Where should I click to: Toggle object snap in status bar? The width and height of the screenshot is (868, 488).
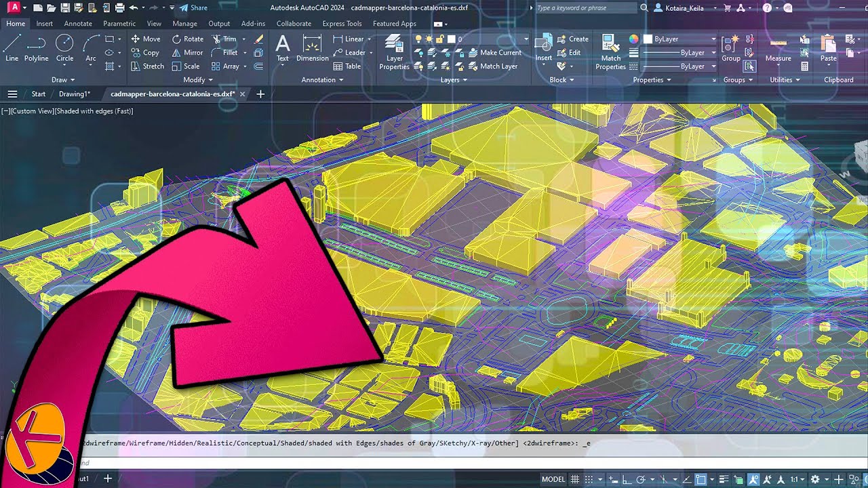tap(701, 479)
